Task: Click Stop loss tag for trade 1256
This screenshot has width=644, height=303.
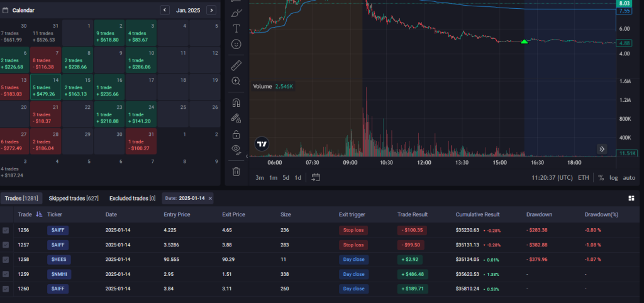Action: click(353, 230)
